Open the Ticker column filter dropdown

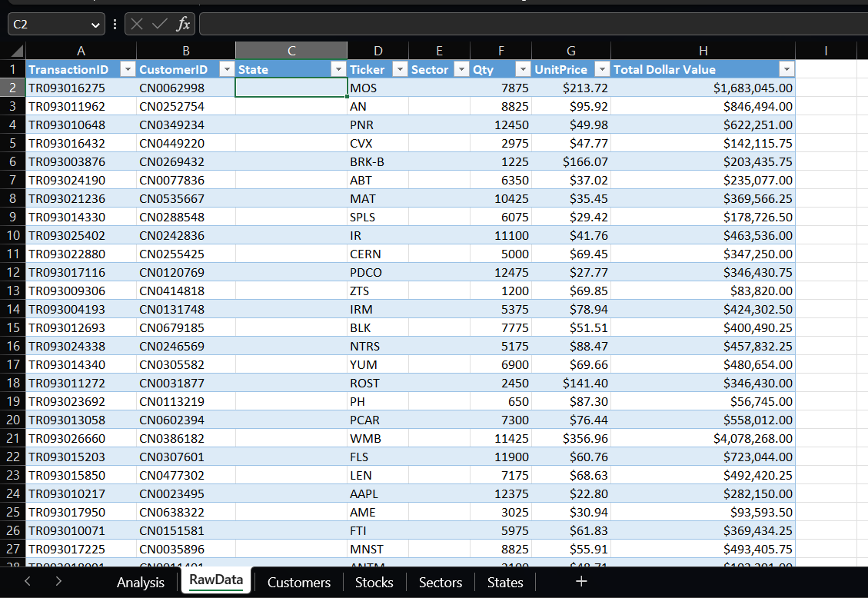[x=399, y=69]
